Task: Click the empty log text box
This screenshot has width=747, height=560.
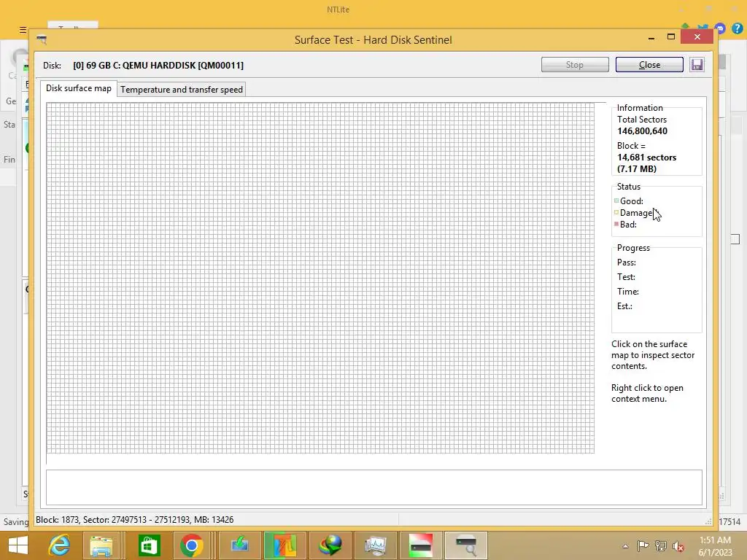Action: tap(374, 487)
